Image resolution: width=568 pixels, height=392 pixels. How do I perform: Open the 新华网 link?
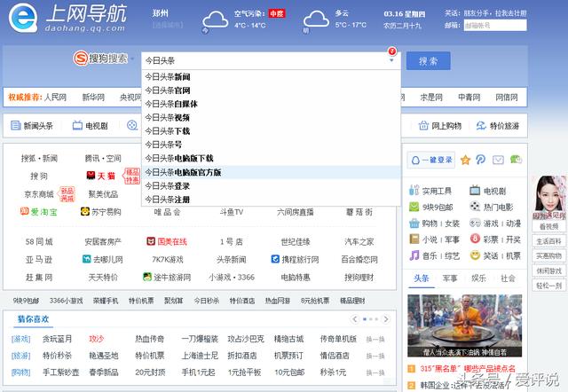coord(93,97)
